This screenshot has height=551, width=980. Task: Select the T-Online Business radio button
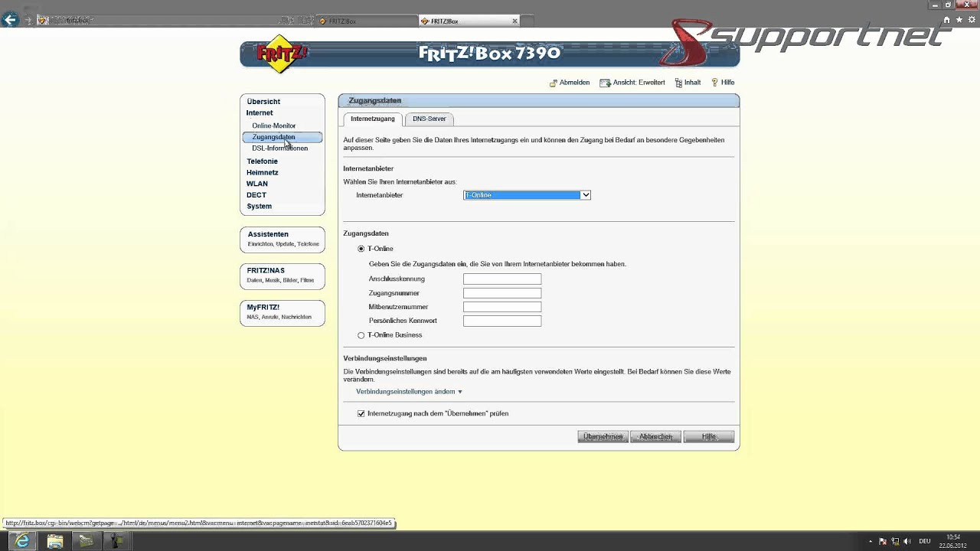361,335
